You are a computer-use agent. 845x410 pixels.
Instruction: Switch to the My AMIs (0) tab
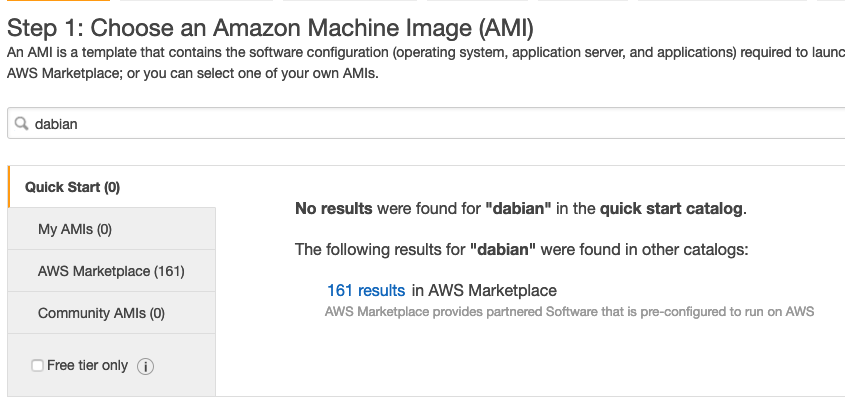pos(75,229)
